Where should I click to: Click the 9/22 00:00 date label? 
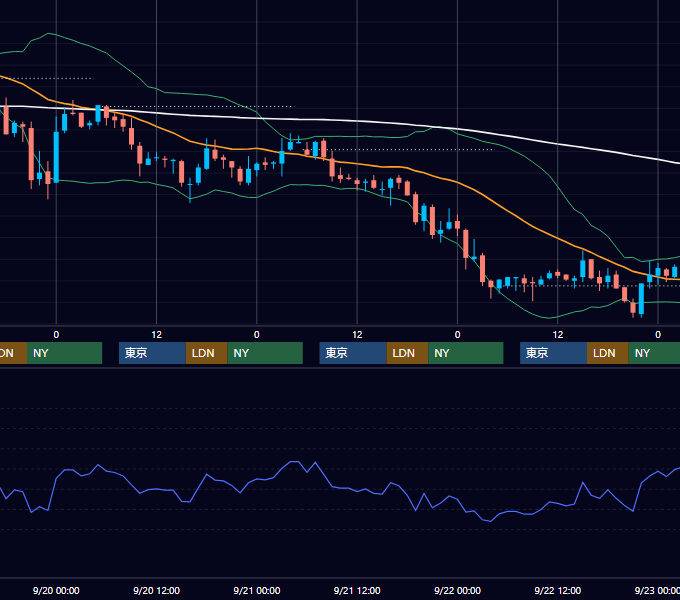(457, 590)
